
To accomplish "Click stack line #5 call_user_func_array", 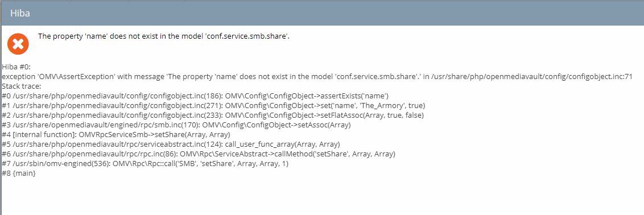I will pyautogui.click(x=171, y=144).
